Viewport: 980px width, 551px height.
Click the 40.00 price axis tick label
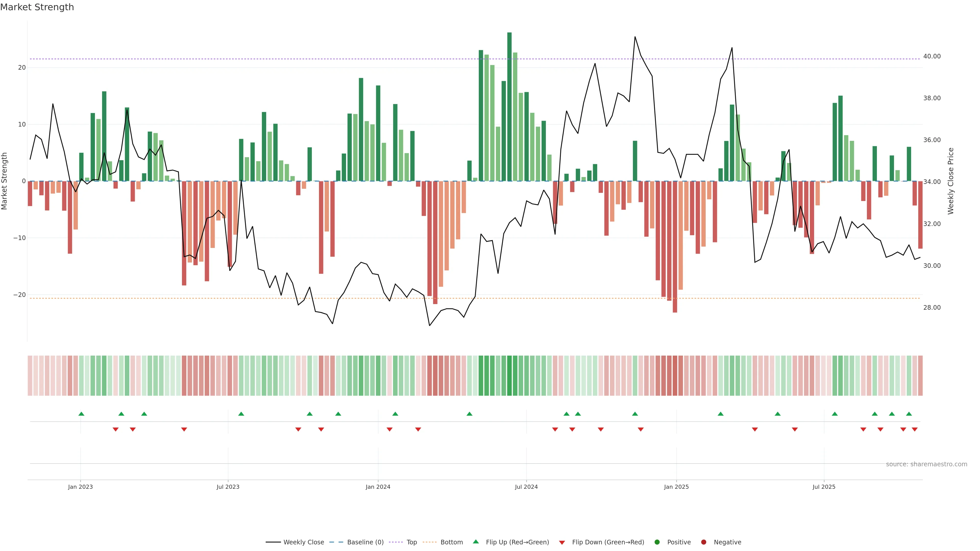[x=932, y=56]
